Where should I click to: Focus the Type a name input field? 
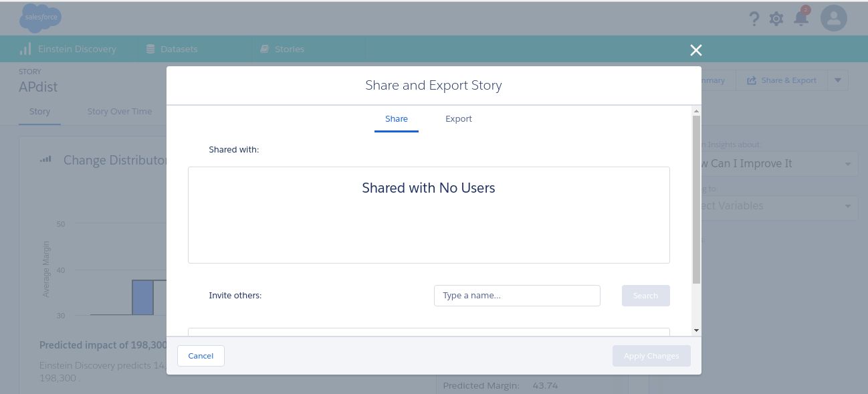pos(517,296)
